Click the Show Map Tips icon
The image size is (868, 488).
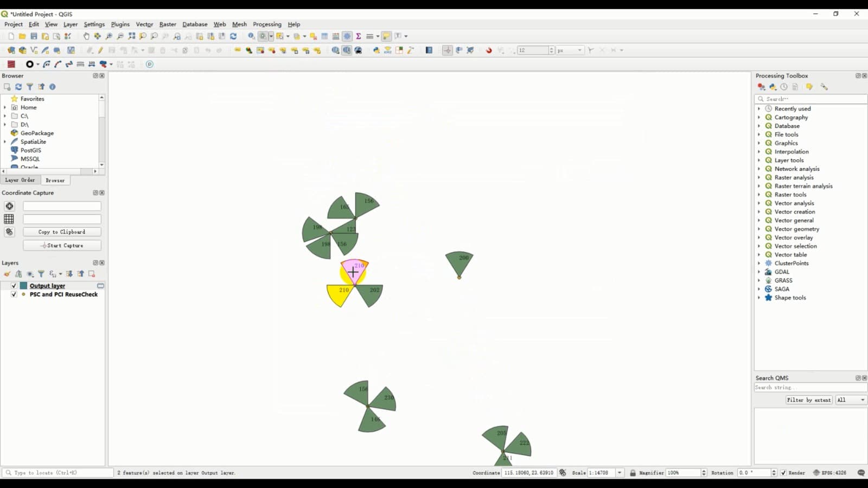(x=386, y=36)
